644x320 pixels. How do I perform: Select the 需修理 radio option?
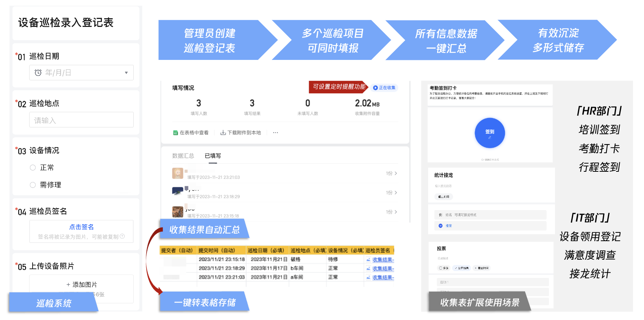point(33,185)
